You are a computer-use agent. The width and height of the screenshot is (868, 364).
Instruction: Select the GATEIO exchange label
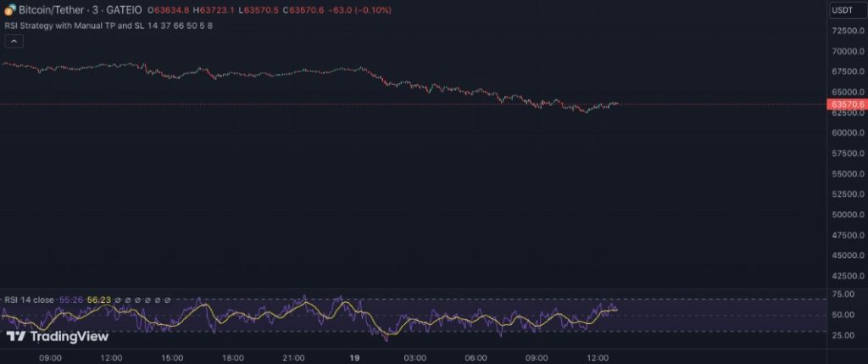122,10
